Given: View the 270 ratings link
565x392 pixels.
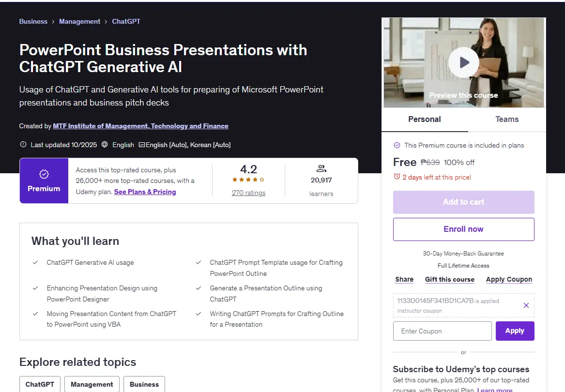Looking at the screenshot, I should pyautogui.click(x=249, y=193).
